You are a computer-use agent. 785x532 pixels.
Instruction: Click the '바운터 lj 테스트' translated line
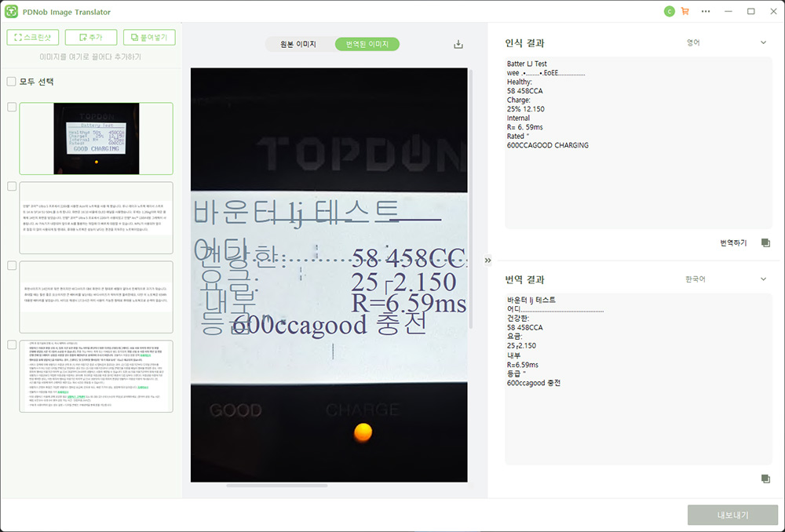point(531,300)
